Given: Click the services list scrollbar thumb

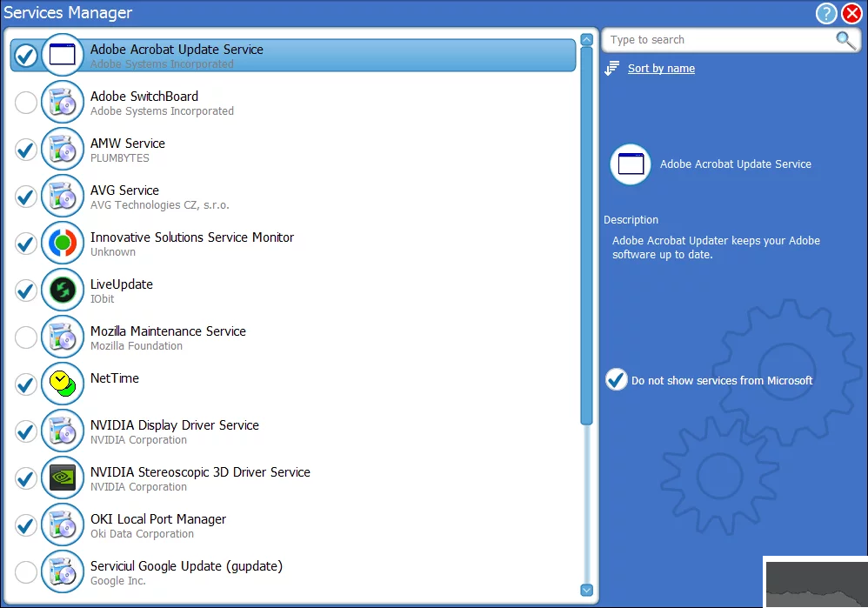Looking at the screenshot, I should tap(587, 236).
